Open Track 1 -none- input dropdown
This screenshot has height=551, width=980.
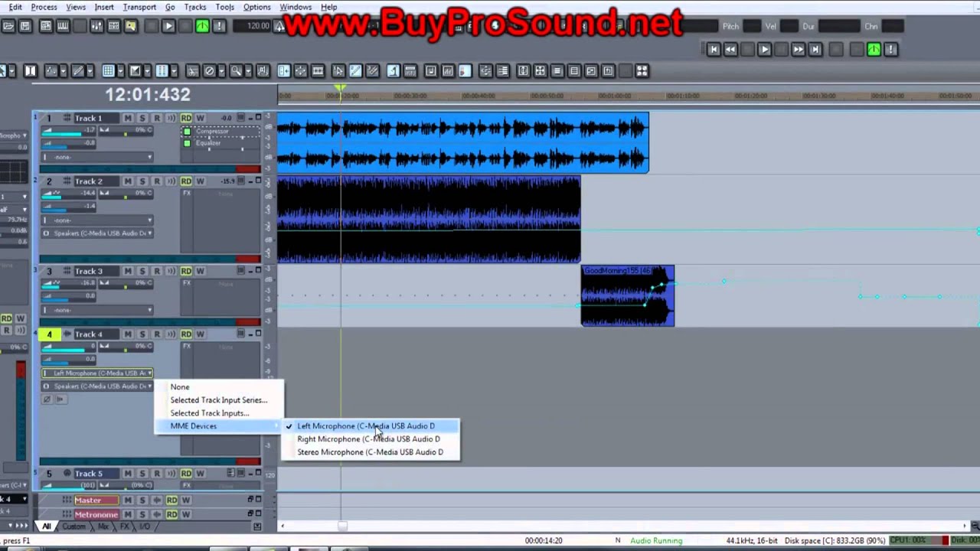click(97, 157)
